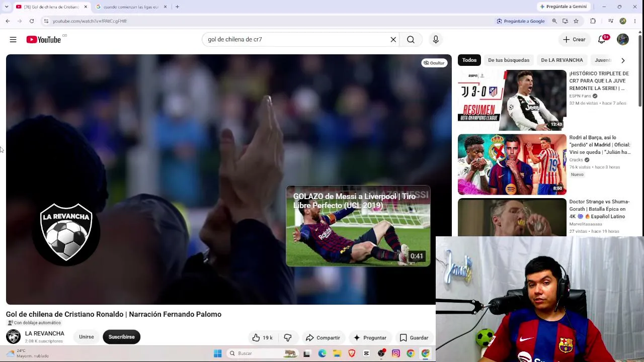Open the ESPN Fans channel name
The height and width of the screenshot is (362, 644).
[580, 96]
